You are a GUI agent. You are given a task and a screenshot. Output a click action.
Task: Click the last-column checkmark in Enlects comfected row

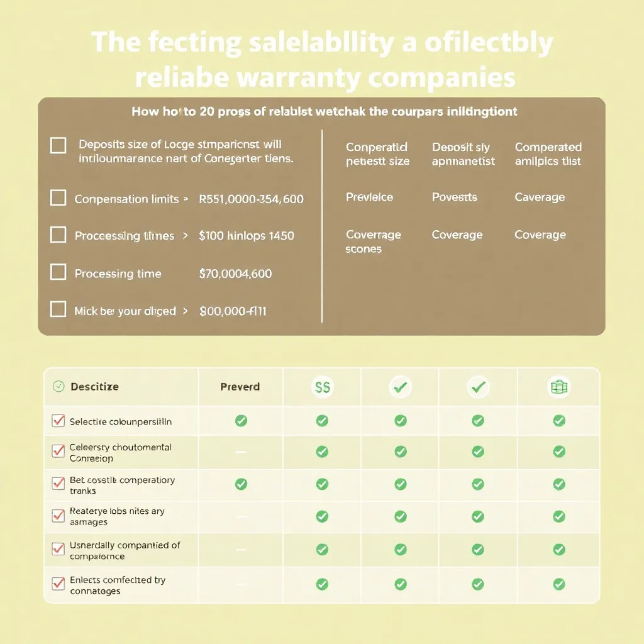(558, 584)
